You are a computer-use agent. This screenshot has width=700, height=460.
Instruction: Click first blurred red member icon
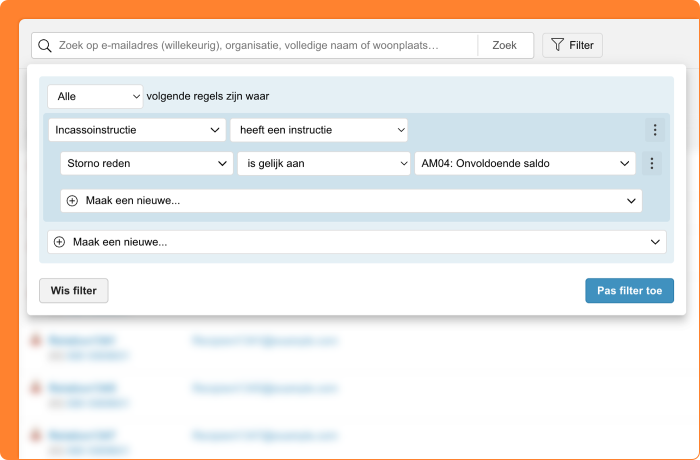click(35, 340)
